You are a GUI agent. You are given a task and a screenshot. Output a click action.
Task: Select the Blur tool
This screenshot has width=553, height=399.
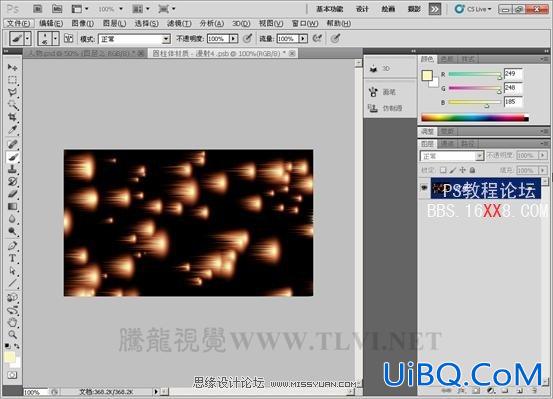click(12, 219)
